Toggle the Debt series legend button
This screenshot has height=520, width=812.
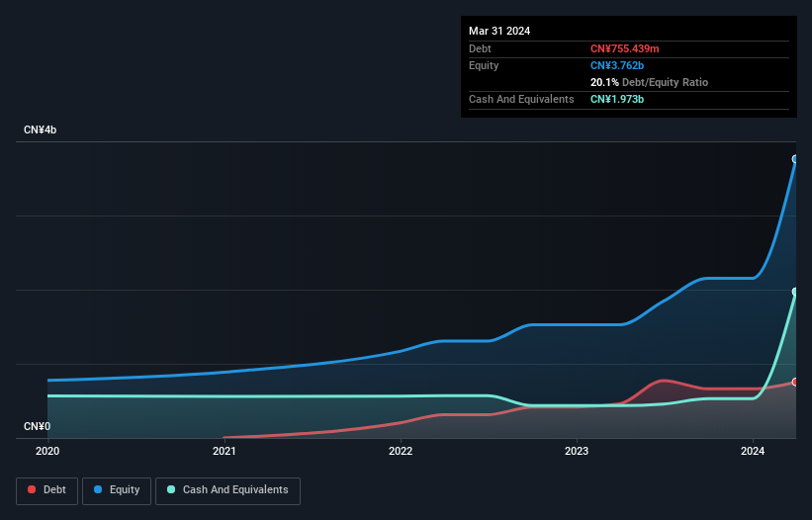click(x=47, y=490)
